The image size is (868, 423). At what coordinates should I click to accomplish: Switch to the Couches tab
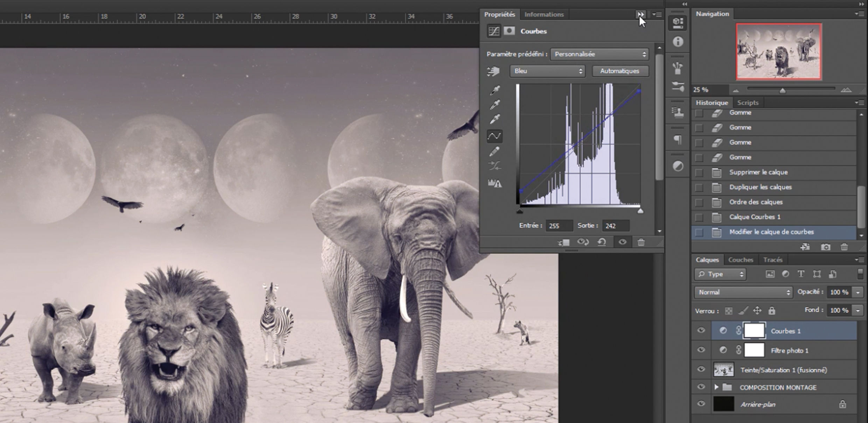pyautogui.click(x=740, y=260)
